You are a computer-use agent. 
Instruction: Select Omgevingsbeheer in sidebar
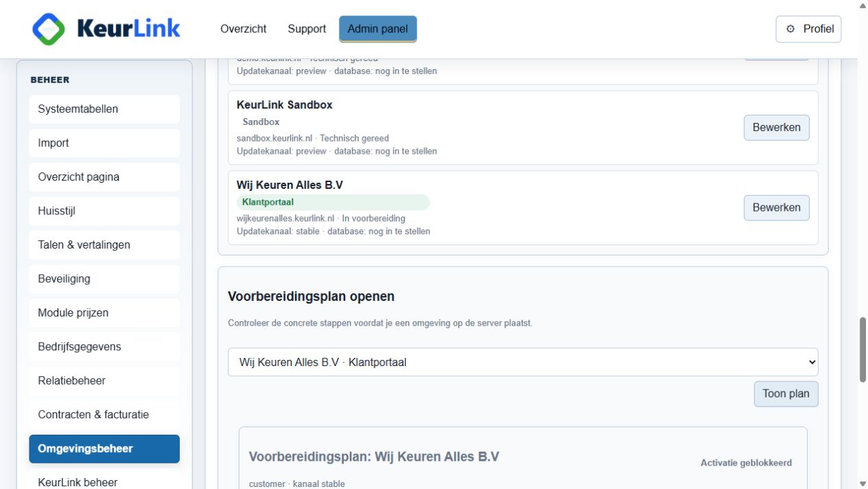pyautogui.click(x=104, y=449)
